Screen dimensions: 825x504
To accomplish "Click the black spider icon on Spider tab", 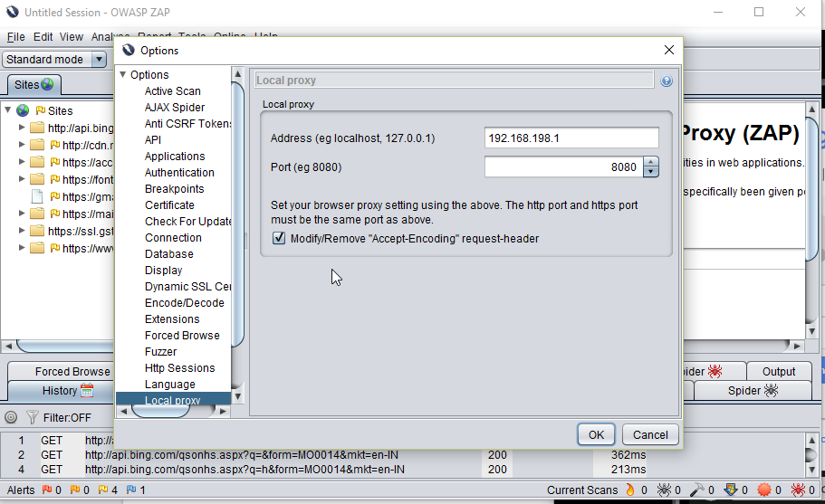I will (x=771, y=391).
